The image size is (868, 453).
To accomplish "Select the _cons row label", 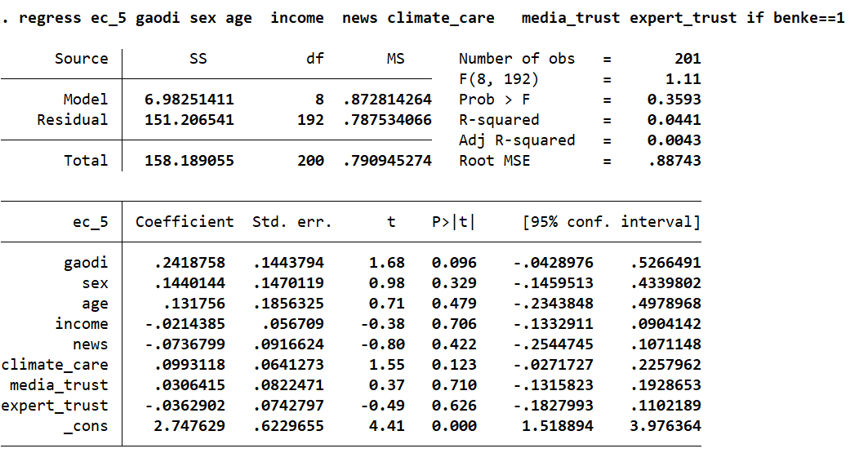I will pyautogui.click(x=86, y=426).
